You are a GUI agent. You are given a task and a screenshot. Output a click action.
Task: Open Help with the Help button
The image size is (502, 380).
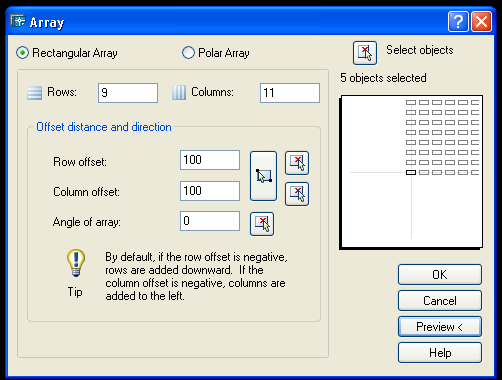coord(440,353)
